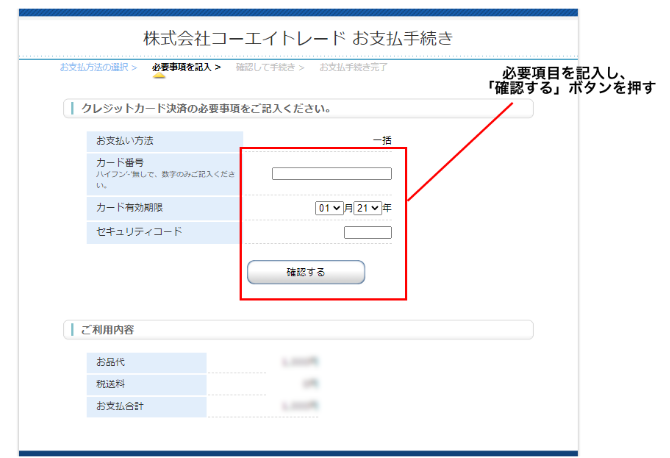This screenshot has height=458, width=670.
Task: Click the 税送料 row label
Action: 110,384
